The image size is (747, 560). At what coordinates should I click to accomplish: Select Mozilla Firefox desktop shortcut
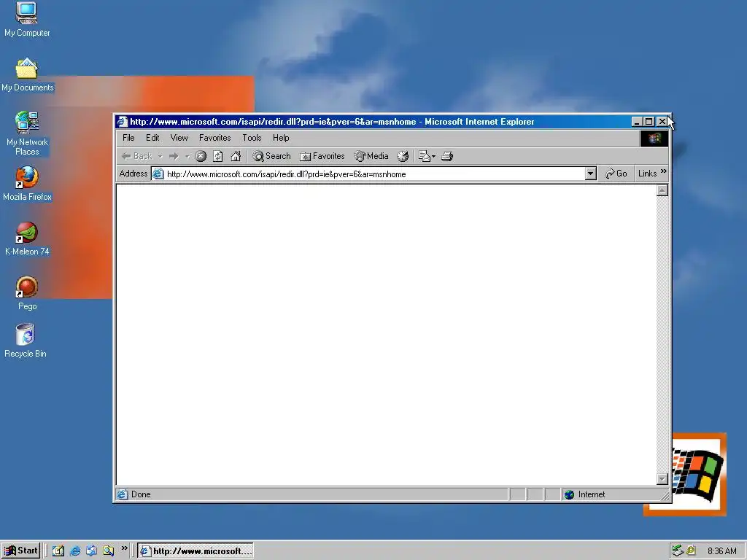pyautogui.click(x=27, y=184)
